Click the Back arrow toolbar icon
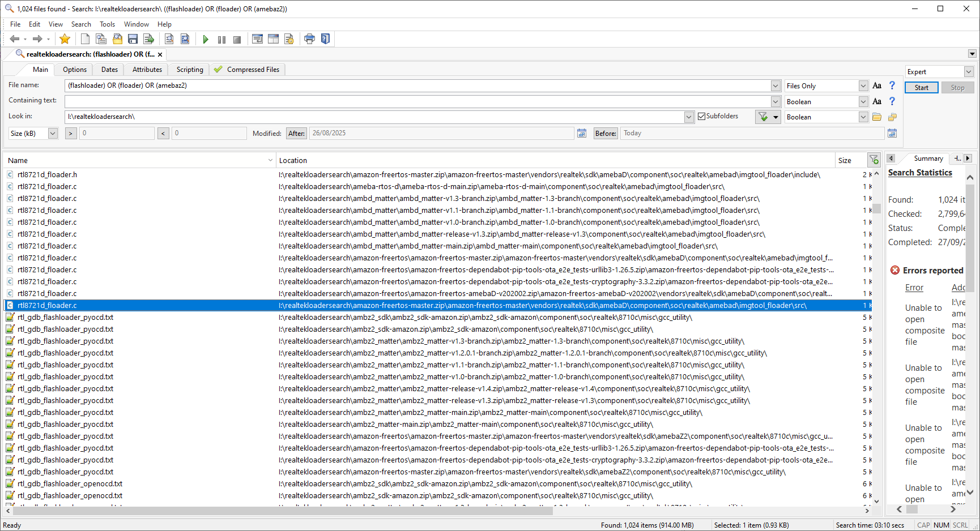This screenshot has width=980, height=531. point(15,39)
